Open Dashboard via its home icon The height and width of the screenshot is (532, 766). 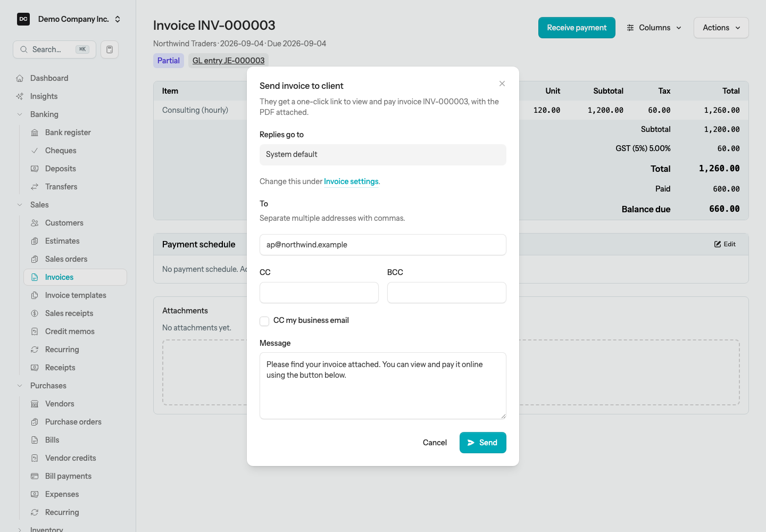point(20,78)
